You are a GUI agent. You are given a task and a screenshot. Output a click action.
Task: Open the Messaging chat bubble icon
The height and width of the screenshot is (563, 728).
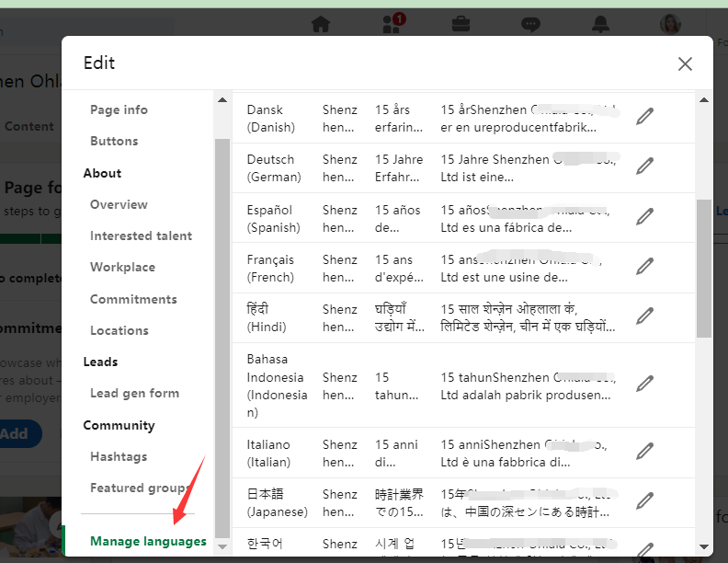click(530, 24)
